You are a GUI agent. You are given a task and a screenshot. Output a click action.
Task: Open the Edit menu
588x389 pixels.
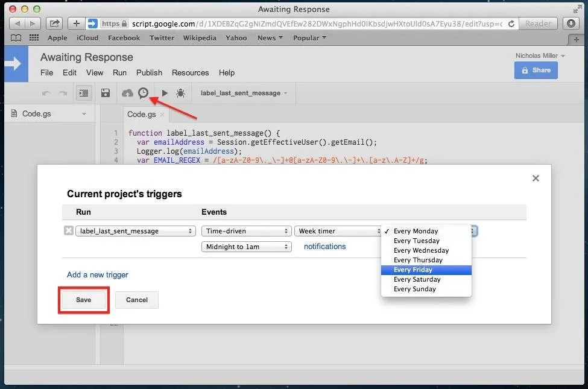click(69, 73)
